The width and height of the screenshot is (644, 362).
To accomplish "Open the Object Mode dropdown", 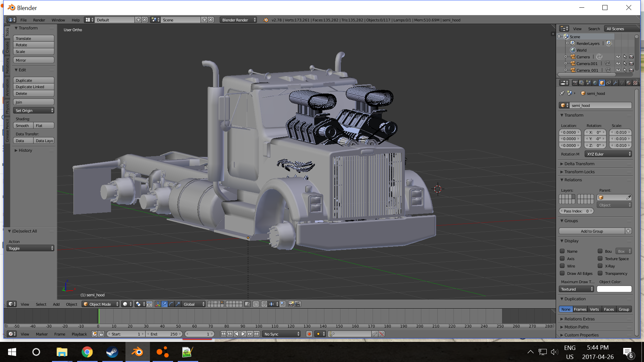I will (101, 304).
